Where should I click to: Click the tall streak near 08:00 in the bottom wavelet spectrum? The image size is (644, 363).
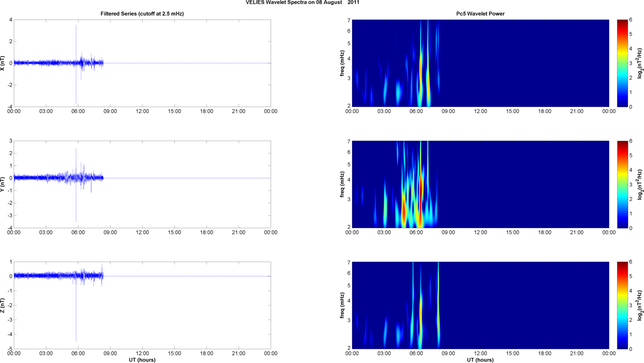pyautogui.click(x=438, y=305)
